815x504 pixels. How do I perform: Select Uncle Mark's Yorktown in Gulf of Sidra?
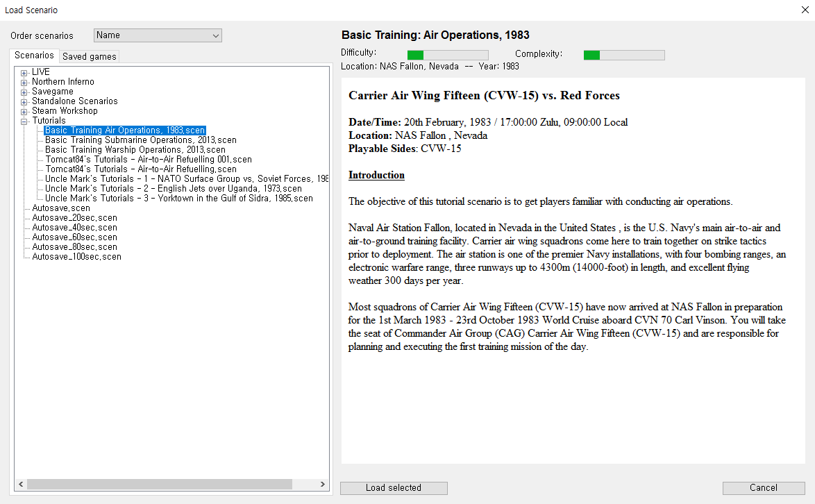179,199
